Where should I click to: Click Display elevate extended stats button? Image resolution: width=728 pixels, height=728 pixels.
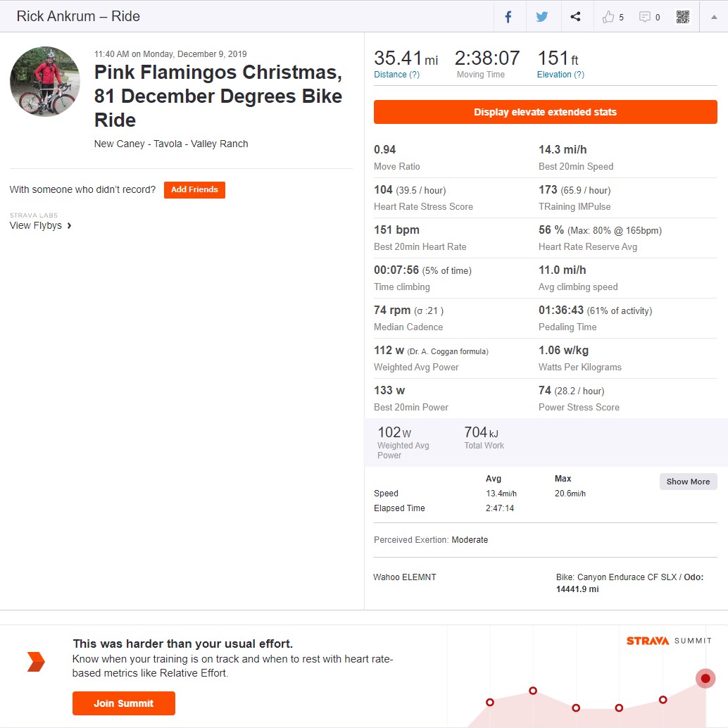click(545, 112)
